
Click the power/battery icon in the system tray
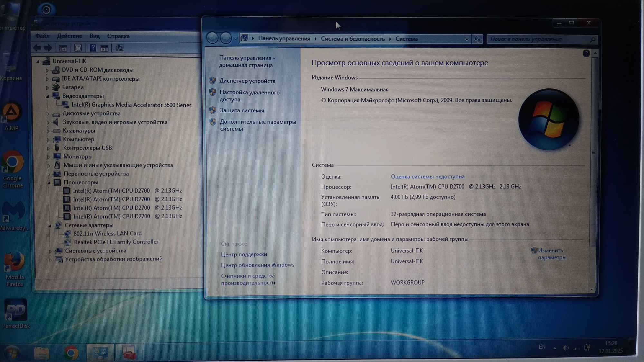pyautogui.click(x=587, y=348)
